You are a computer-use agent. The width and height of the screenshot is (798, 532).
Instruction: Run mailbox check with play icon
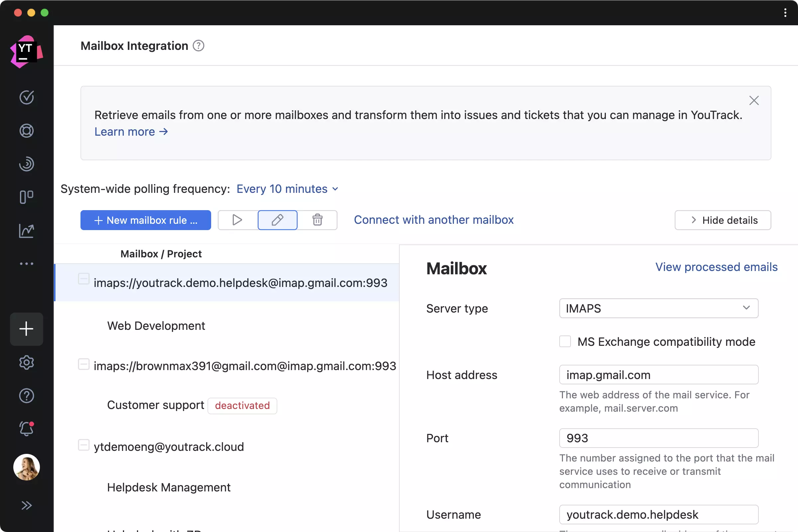pyautogui.click(x=237, y=220)
